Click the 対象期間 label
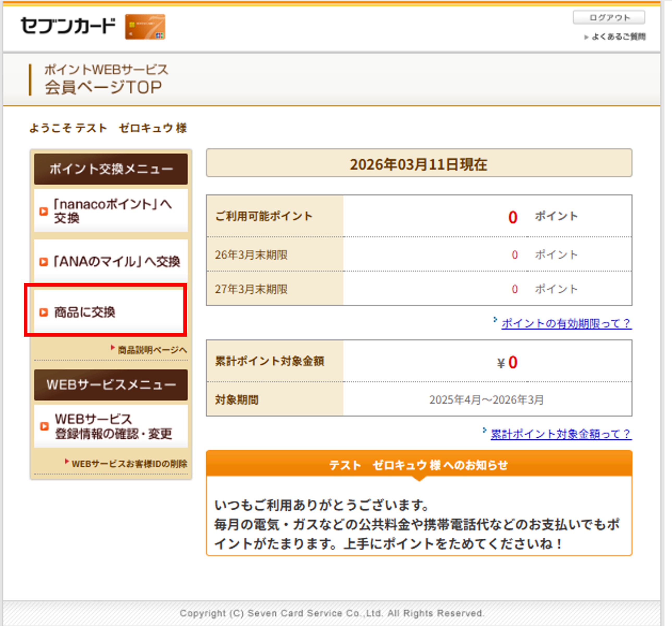Image resolution: width=672 pixels, height=626 pixels. click(x=237, y=400)
